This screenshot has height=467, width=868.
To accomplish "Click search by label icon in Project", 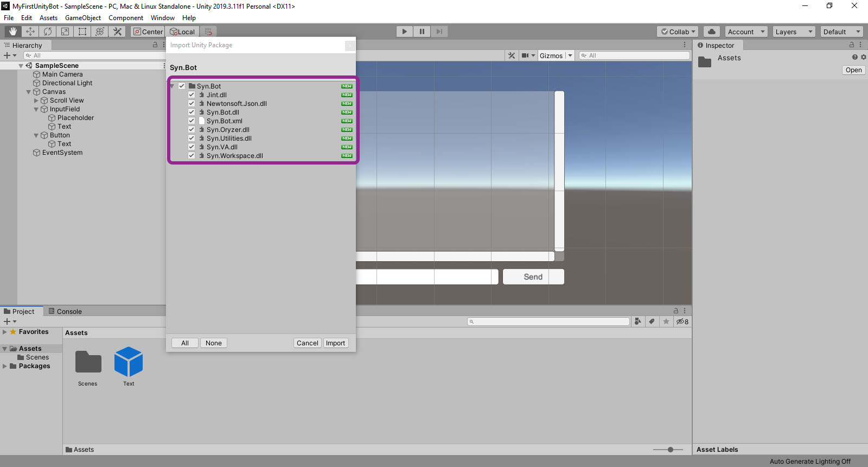I will [652, 321].
